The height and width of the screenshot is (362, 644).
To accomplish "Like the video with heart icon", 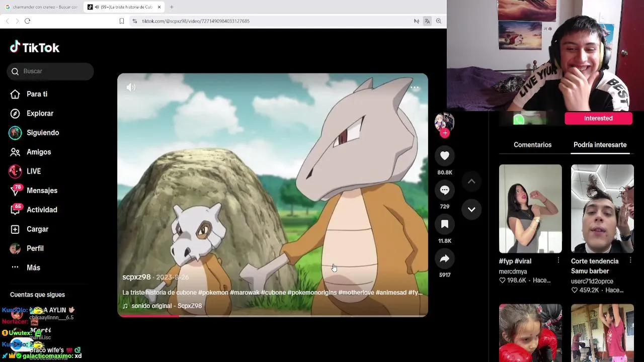I will pos(445,156).
